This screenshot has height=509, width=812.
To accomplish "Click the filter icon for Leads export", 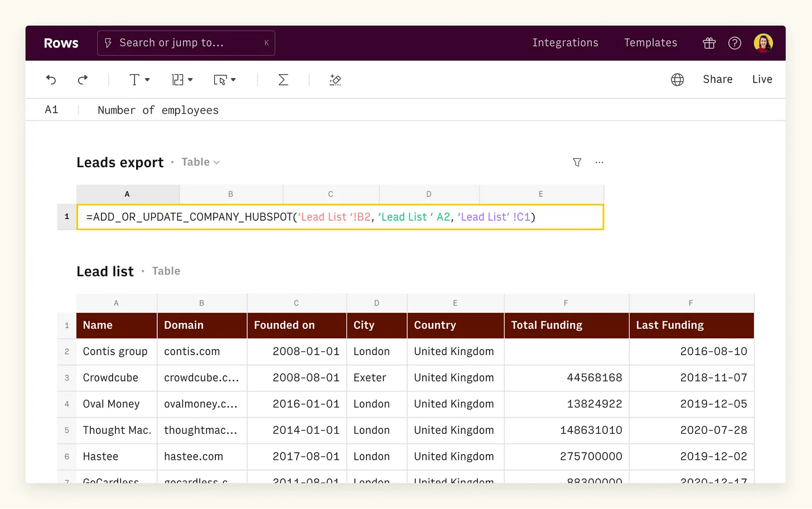I will (x=577, y=162).
